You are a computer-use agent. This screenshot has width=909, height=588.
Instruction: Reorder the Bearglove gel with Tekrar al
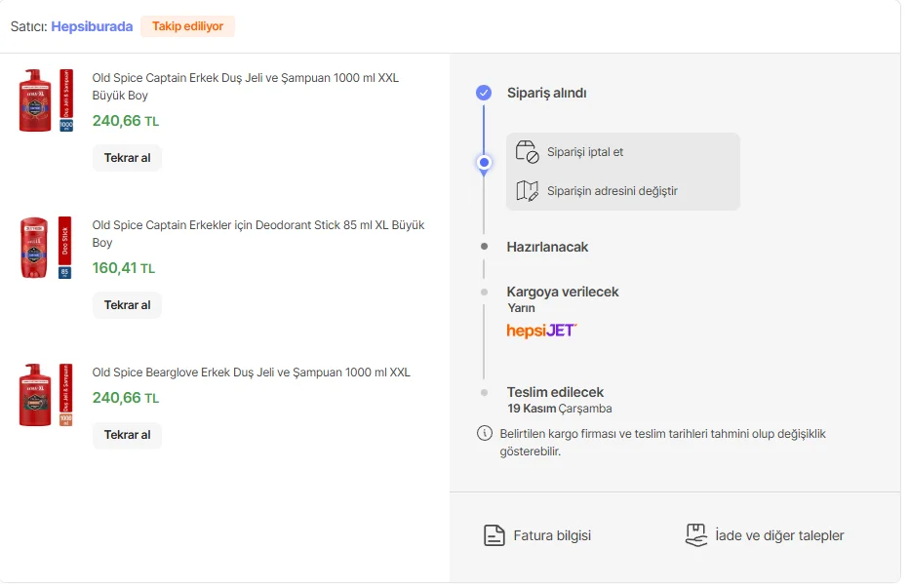point(127,435)
